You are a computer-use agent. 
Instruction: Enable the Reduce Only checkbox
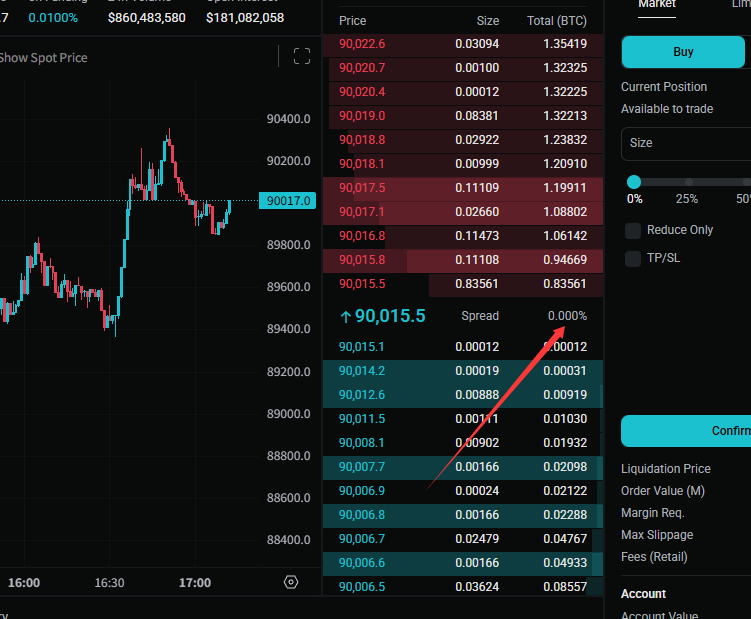pyautogui.click(x=633, y=231)
